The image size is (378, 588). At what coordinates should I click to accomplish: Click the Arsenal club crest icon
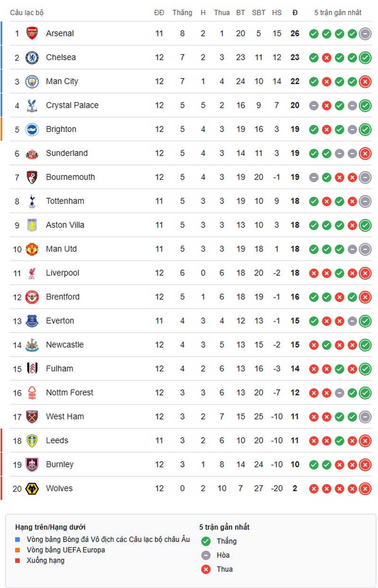(32, 33)
